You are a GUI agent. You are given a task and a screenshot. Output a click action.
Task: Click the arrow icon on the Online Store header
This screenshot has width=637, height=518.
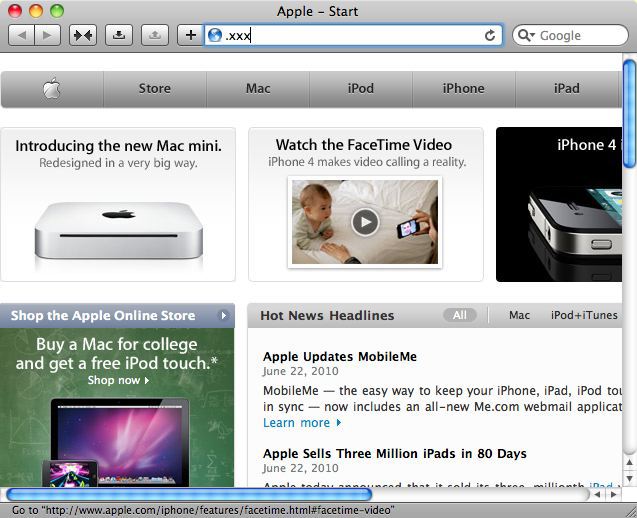tap(223, 315)
